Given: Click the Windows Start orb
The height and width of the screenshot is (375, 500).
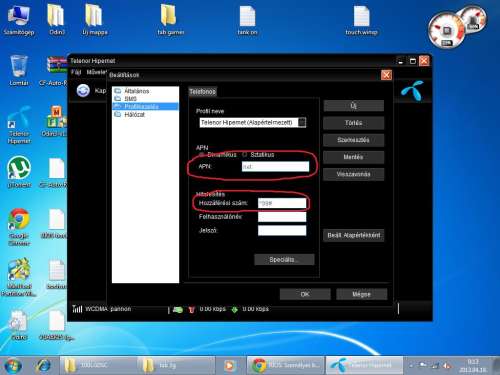Looking at the screenshot, I should [13, 366].
